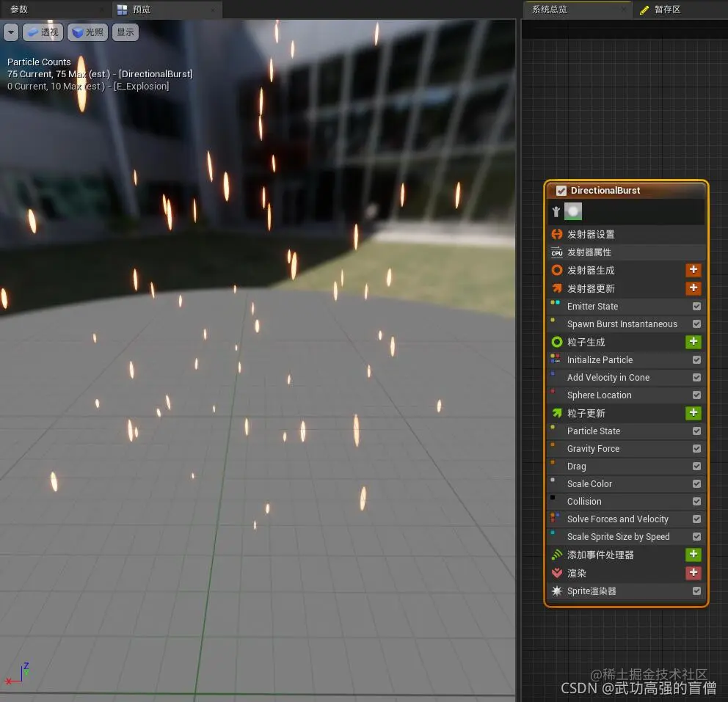Add a module to 粒子更新

coord(694,413)
